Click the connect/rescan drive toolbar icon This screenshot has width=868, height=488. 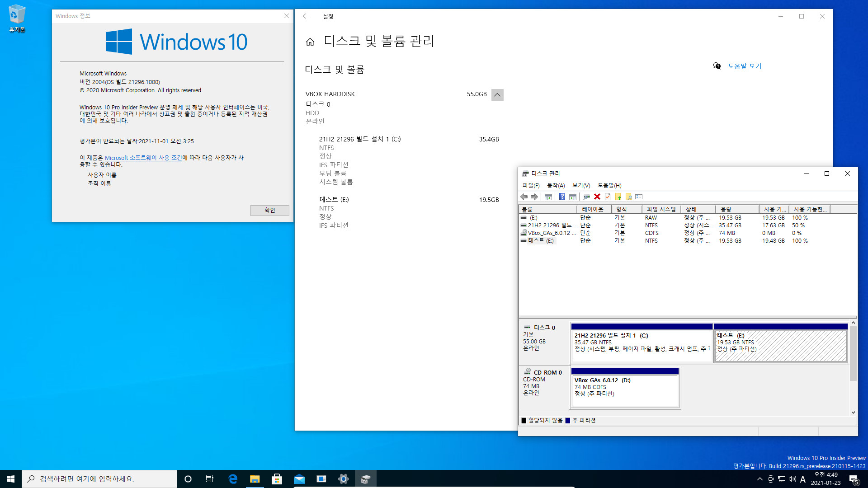tap(586, 197)
